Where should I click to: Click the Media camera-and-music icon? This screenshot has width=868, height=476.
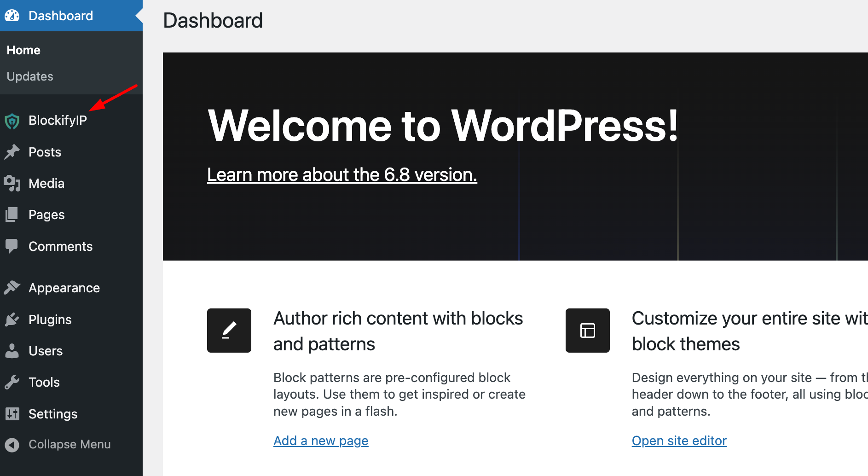[12, 183]
